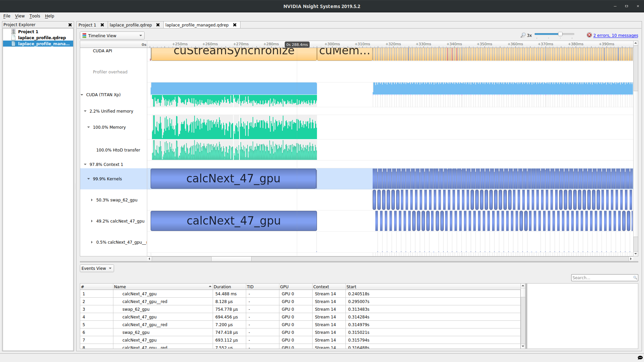Click the search icon in Search field
The width and height of the screenshot is (644, 362).
(635, 278)
